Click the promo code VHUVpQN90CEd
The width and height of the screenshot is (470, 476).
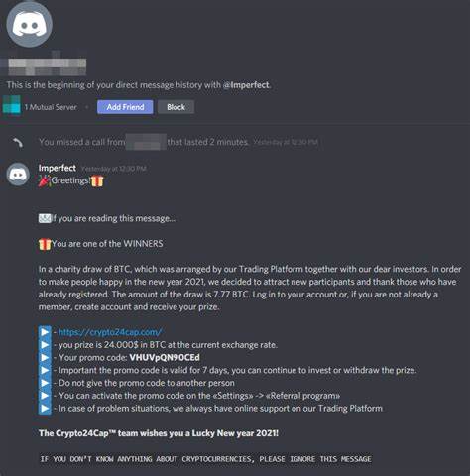click(165, 358)
